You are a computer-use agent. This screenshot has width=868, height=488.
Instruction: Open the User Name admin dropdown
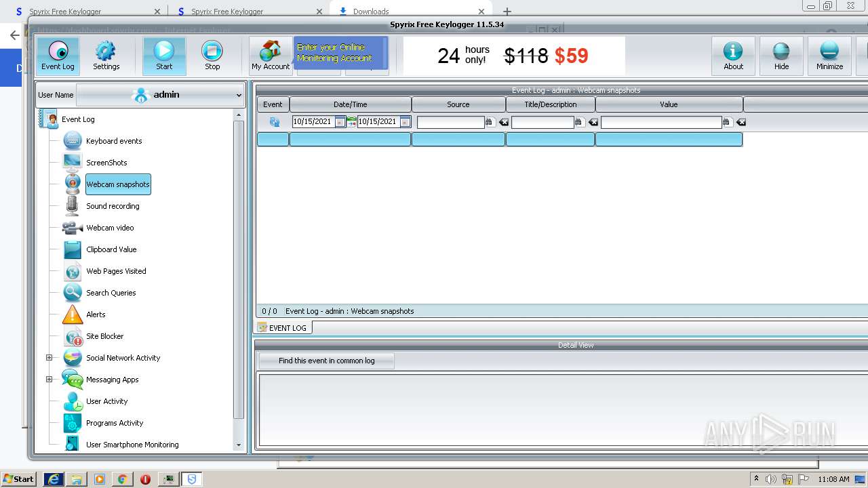pos(160,95)
